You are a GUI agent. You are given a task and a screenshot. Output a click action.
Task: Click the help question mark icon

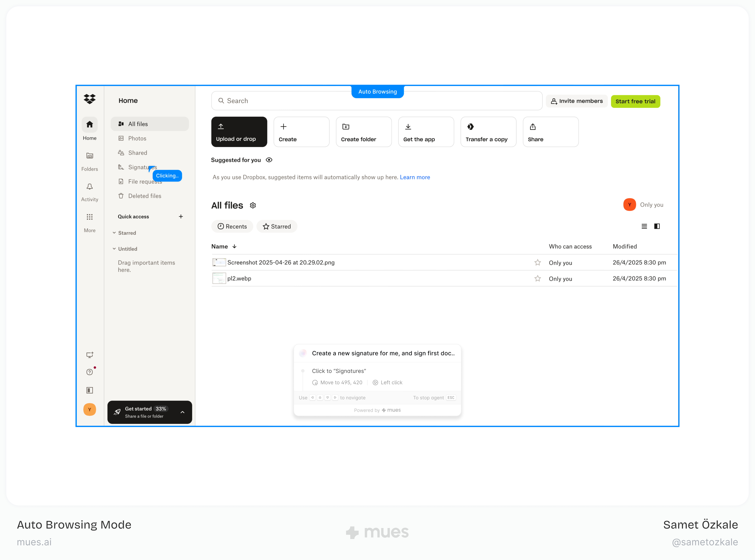tap(90, 372)
